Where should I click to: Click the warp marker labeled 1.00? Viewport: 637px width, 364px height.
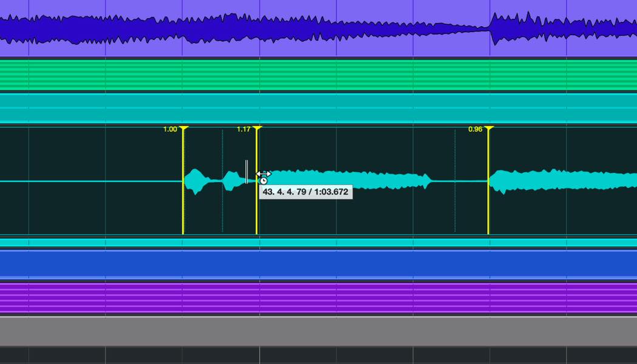coord(183,181)
